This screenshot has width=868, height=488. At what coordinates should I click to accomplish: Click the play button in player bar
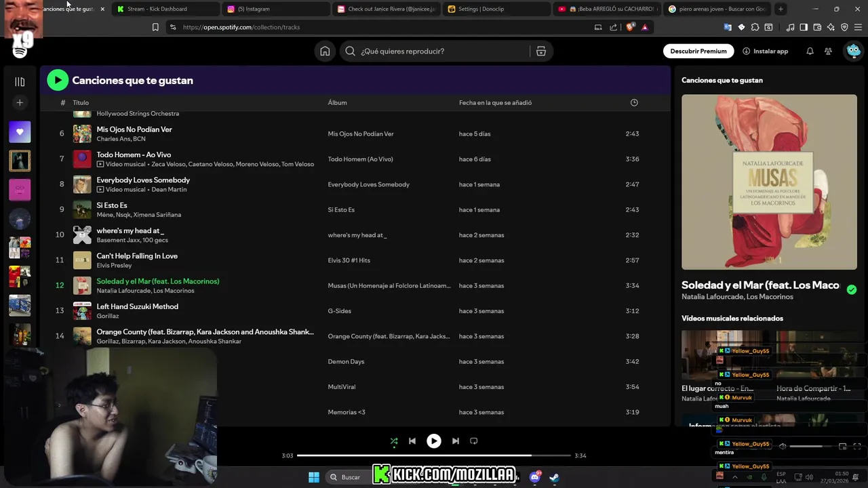(434, 441)
